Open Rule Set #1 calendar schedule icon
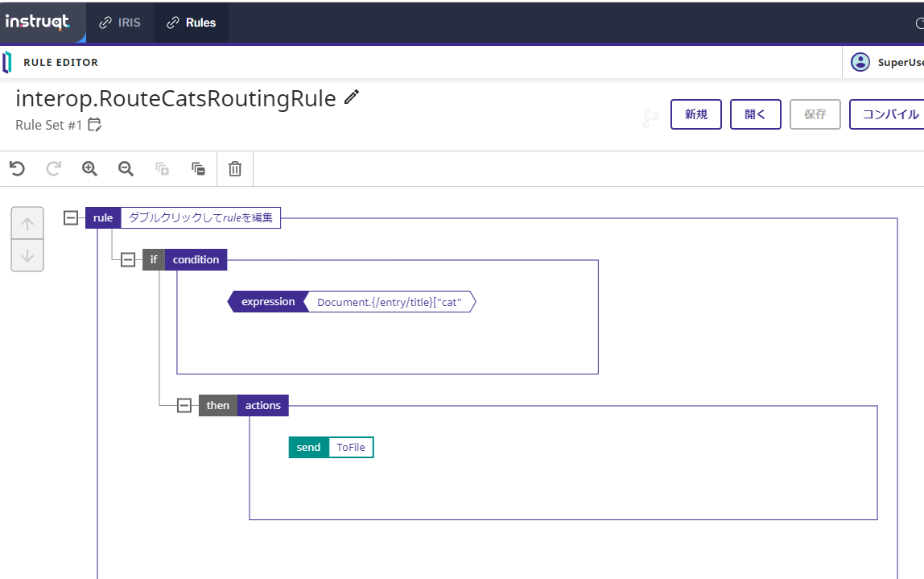The image size is (924, 579). click(95, 125)
